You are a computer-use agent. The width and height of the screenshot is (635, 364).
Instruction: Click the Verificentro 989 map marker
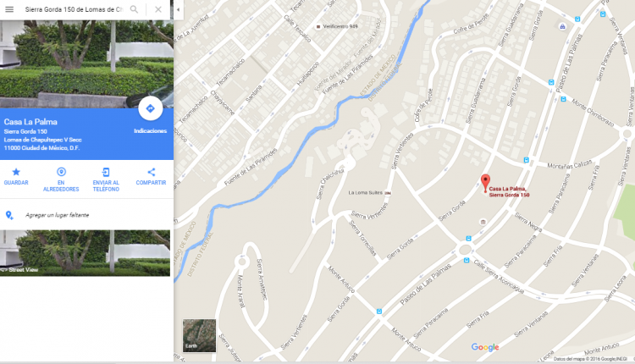[x=318, y=27]
